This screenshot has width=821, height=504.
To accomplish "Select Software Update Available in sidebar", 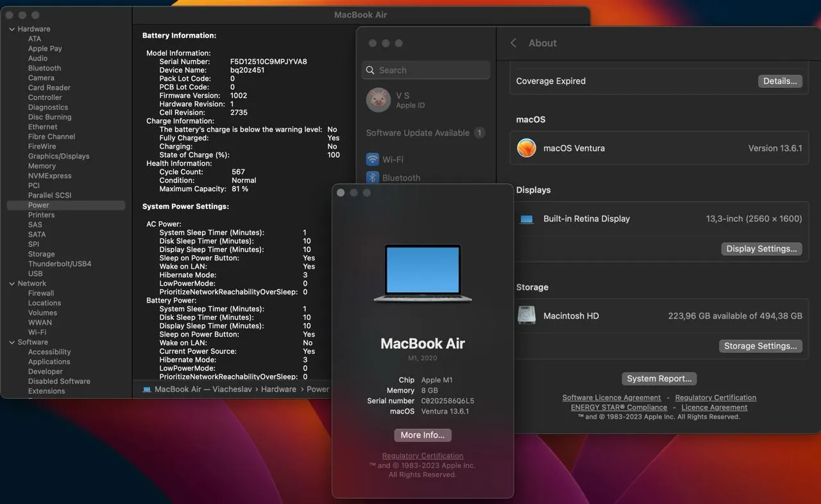I will coord(426,133).
